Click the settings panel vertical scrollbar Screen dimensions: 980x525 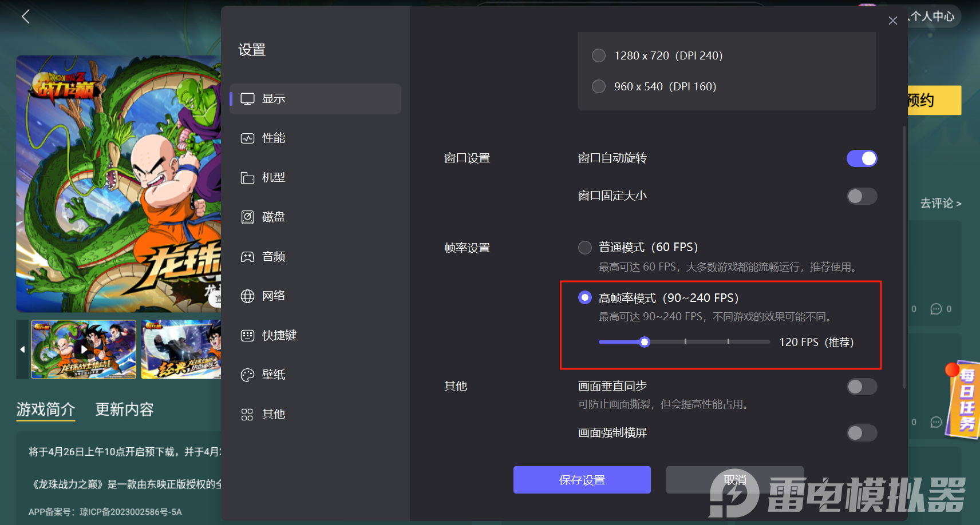tap(904, 257)
